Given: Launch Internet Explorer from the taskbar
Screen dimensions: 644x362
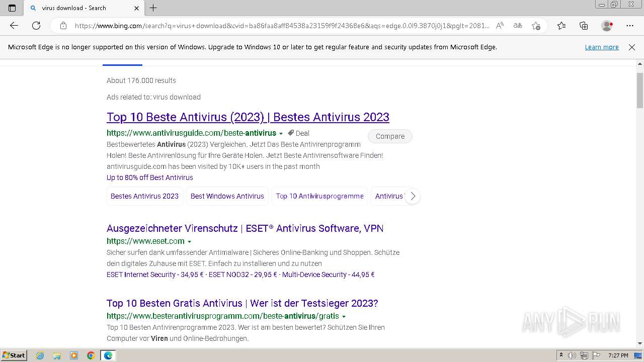Looking at the screenshot, I should (x=40, y=355).
